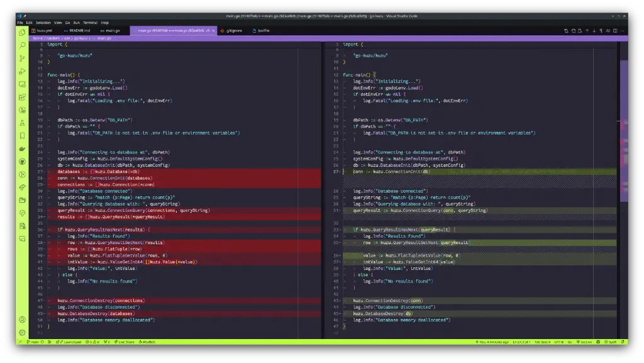Open the Help menu
The height and width of the screenshot is (363, 644).
105,23
